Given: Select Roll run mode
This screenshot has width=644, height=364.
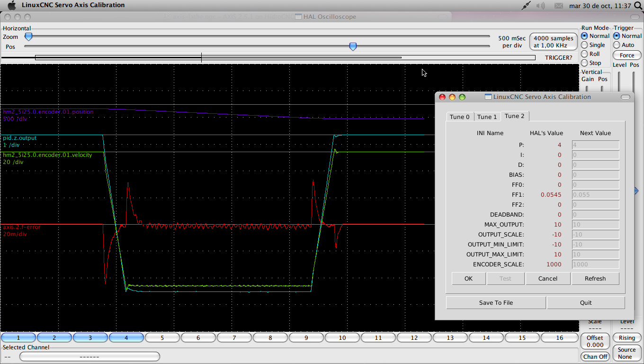Looking at the screenshot, I should [590, 54].
